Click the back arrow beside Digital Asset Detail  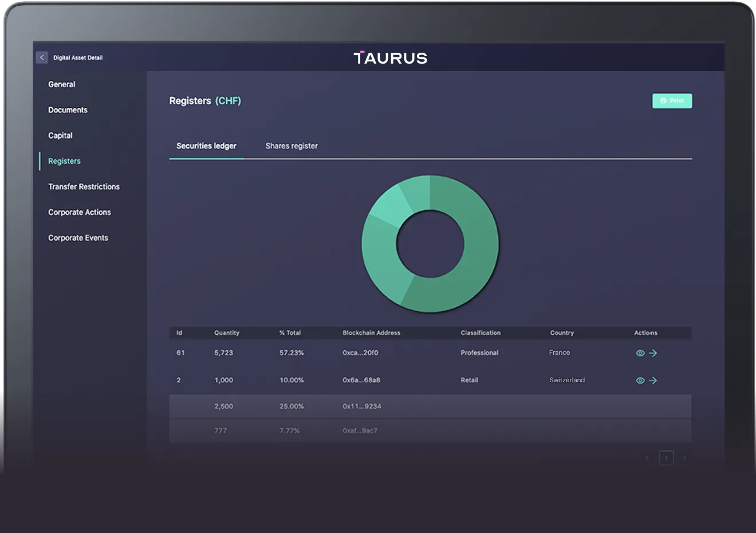click(42, 57)
